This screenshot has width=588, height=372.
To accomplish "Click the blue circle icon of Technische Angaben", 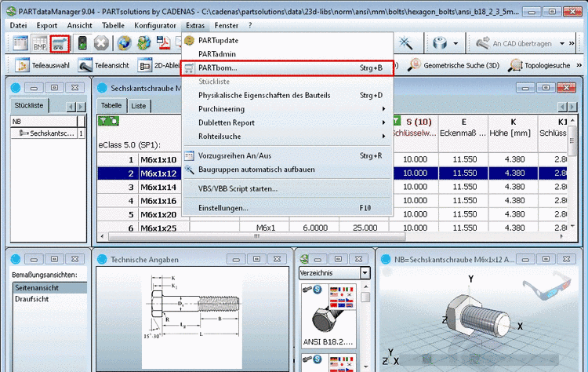I will (102, 259).
